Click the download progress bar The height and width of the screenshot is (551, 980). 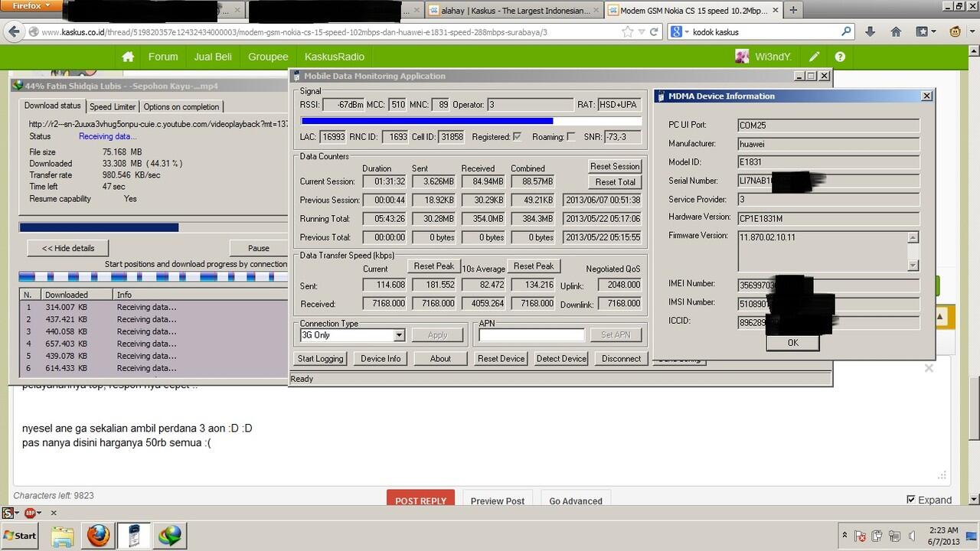[x=153, y=227]
